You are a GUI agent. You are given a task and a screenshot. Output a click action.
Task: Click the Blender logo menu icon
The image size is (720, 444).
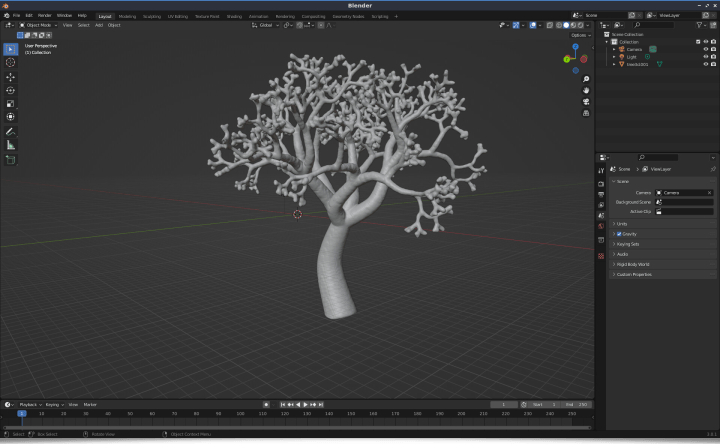6,16
